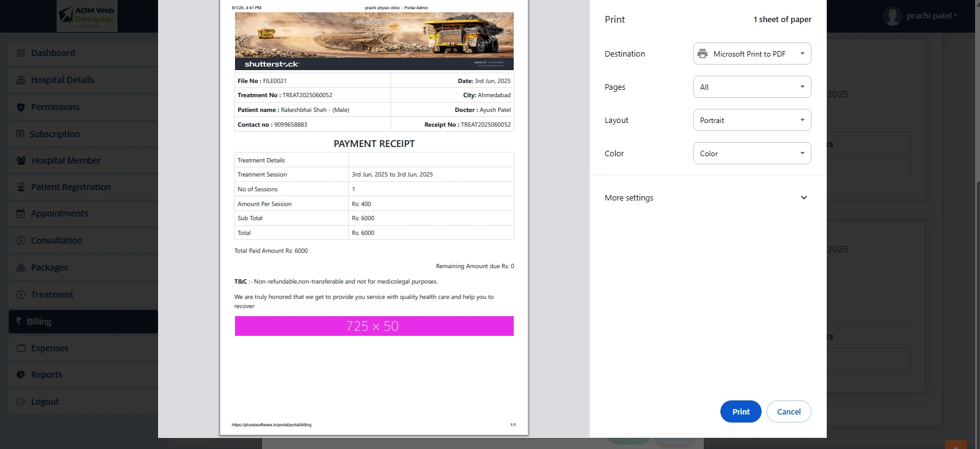Screen dimensions: 980x449
Task: Click the Doctor Ayush Patel cell
Action: coord(452,110)
